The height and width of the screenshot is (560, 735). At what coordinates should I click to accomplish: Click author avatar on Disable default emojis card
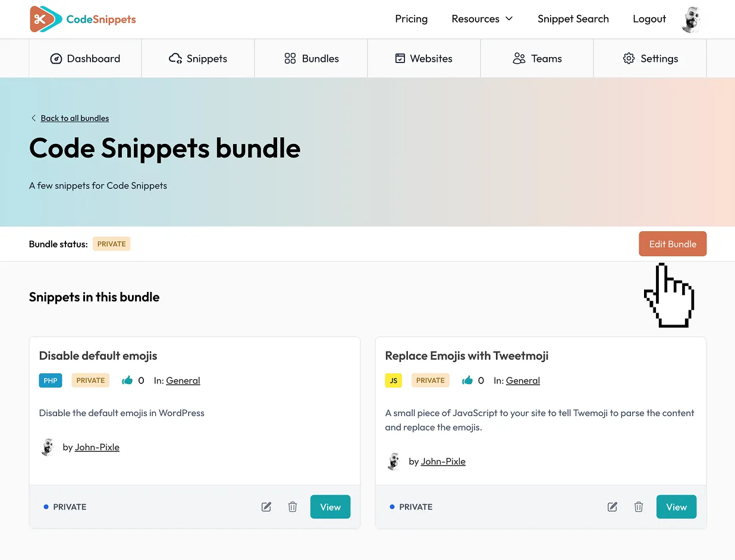click(x=48, y=447)
